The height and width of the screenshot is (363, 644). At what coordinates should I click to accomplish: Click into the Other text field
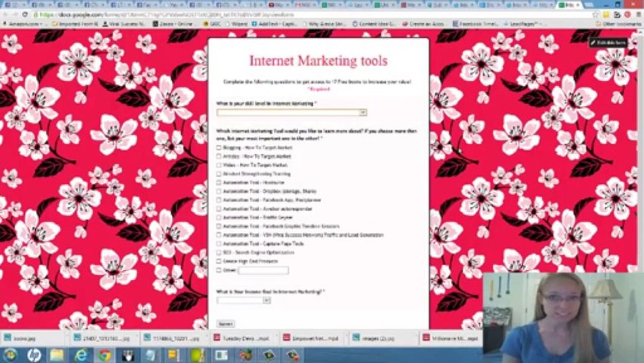point(263,270)
